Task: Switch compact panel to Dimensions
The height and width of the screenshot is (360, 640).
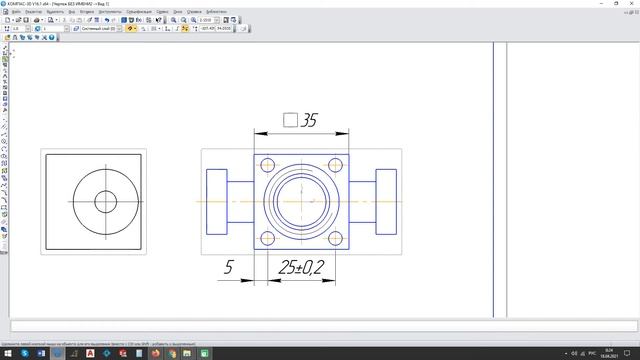Action: [x=4, y=53]
